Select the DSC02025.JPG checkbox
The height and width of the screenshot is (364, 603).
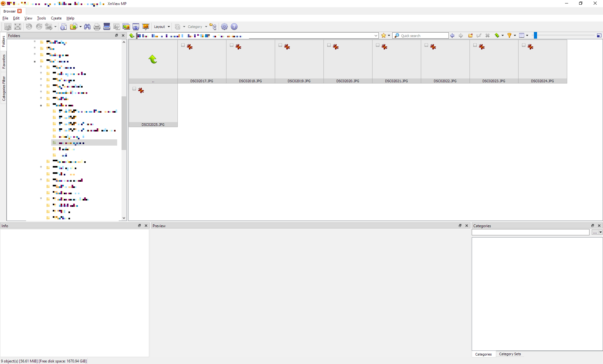(134, 89)
